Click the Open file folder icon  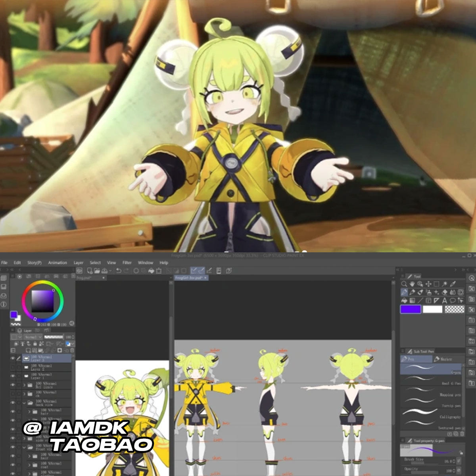[x=97, y=271]
